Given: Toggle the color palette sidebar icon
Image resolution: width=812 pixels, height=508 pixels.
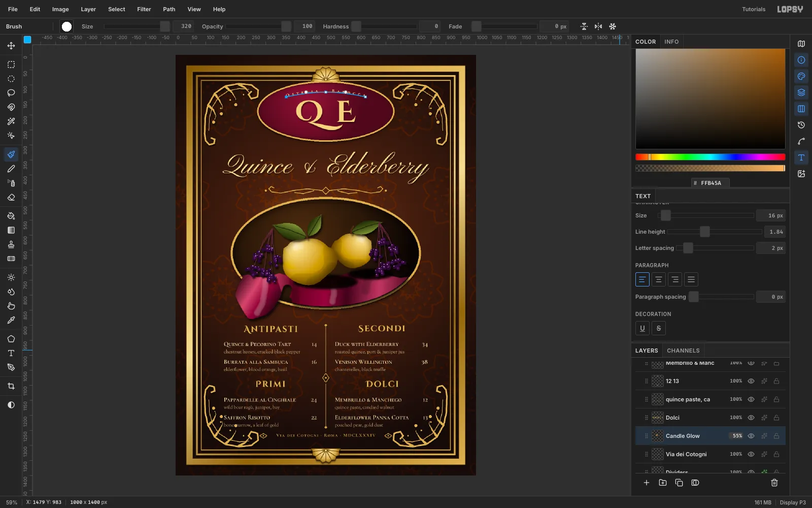Looking at the screenshot, I should click(x=801, y=76).
